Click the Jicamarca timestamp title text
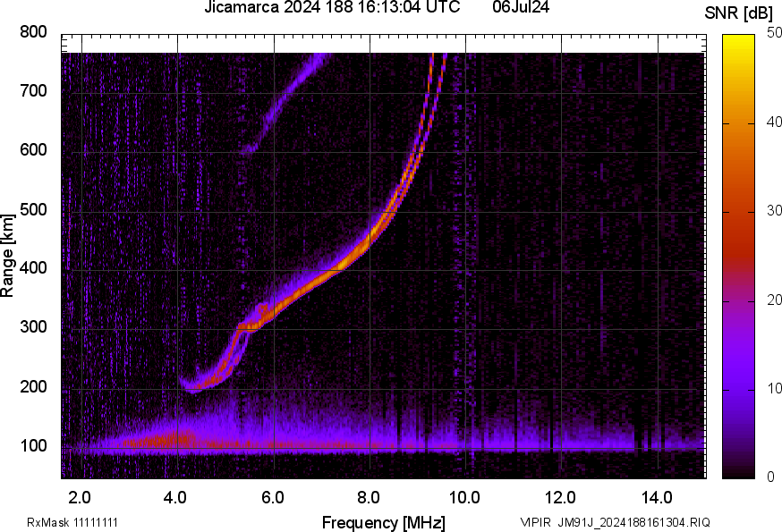Image resolution: width=782 pixels, height=532 pixels. 332,8
